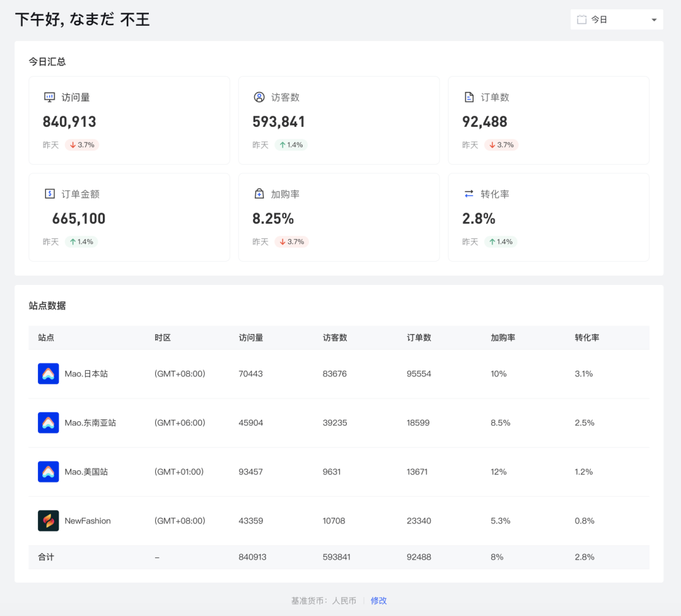Click the NewFashion site logo

point(48,521)
